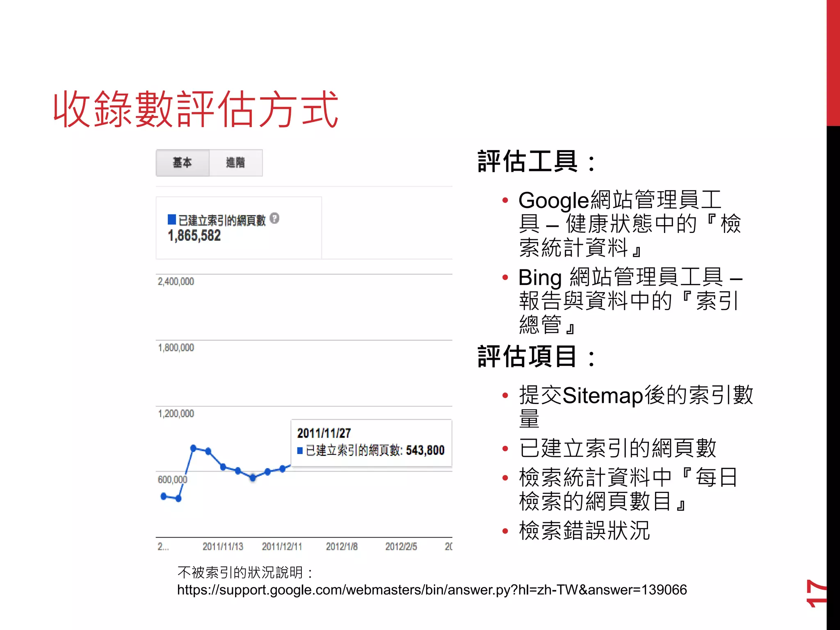Click the help icon beside 已建立索引的網頁數
840x630 pixels.
[x=275, y=219]
